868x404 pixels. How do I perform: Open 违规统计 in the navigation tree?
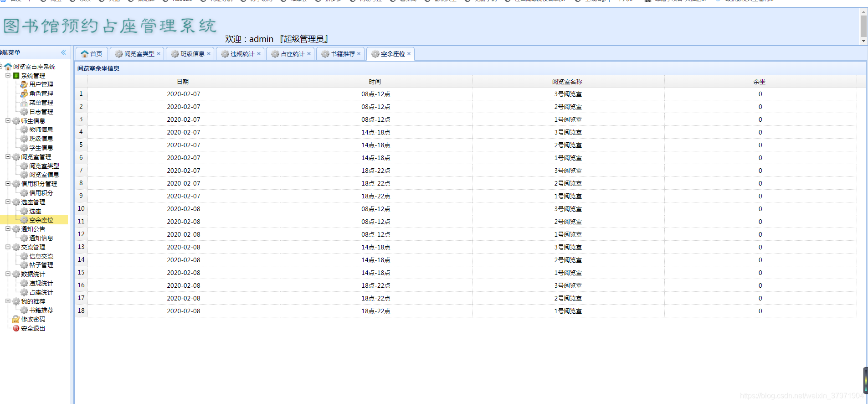41,283
